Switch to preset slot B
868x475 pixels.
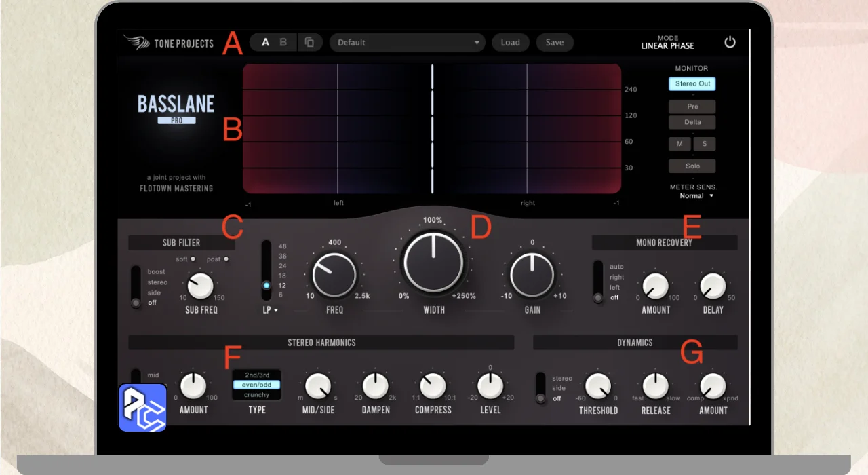tap(283, 42)
